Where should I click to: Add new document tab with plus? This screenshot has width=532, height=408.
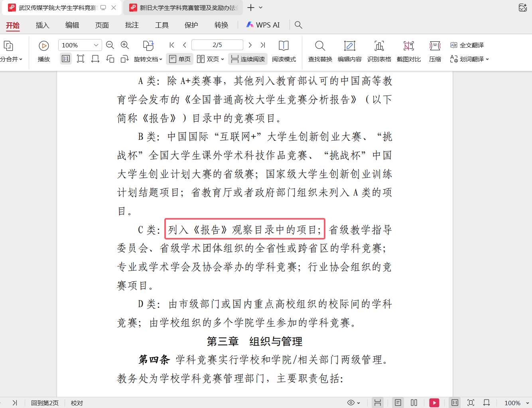[251, 8]
